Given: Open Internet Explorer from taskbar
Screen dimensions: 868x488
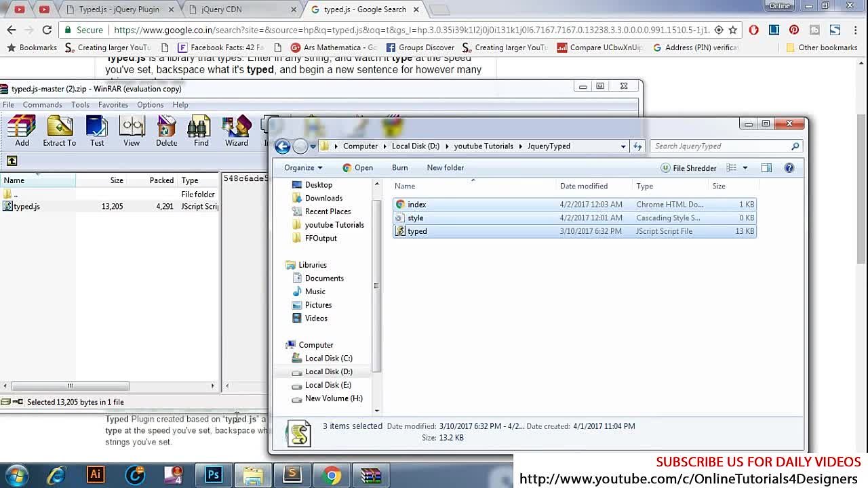Looking at the screenshot, I should (56, 474).
